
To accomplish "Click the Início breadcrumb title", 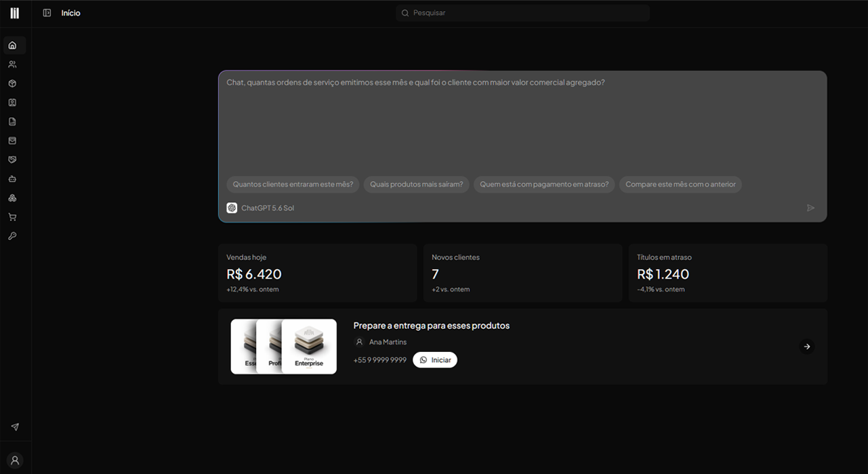I will tap(70, 13).
